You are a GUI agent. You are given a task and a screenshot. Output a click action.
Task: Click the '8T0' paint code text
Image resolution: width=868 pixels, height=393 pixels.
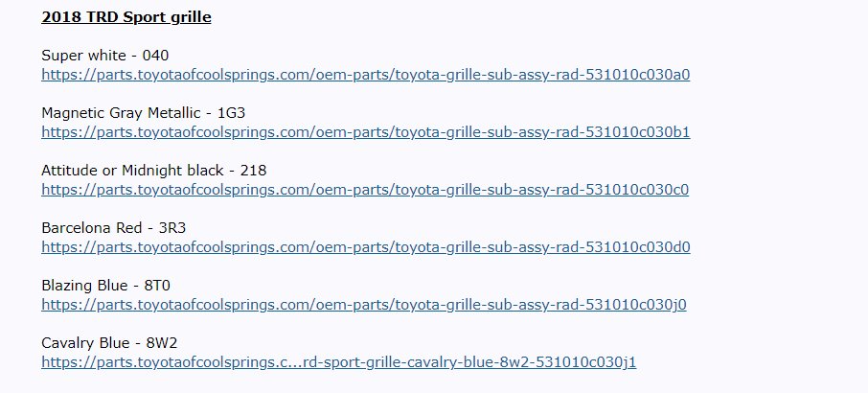tap(157, 286)
